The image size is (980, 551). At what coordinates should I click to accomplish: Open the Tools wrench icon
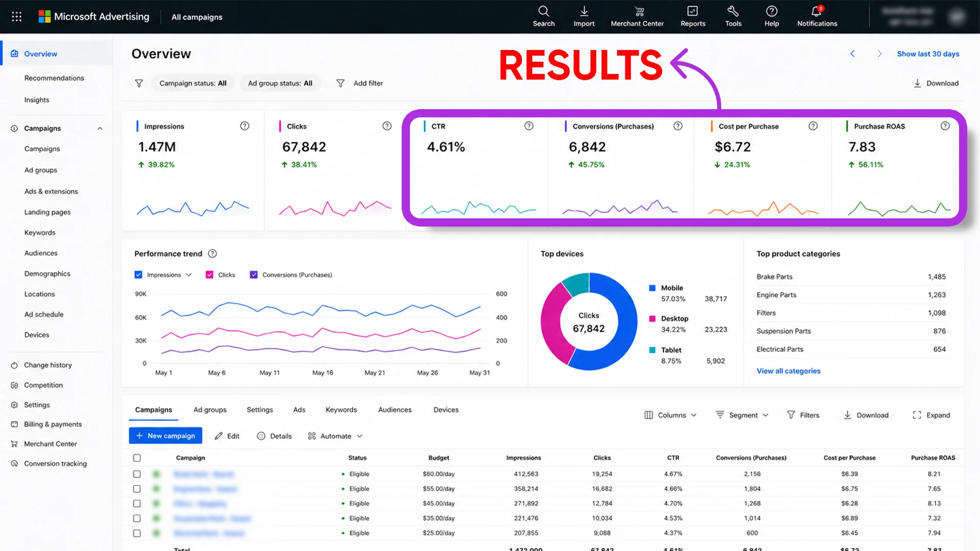click(733, 11)
